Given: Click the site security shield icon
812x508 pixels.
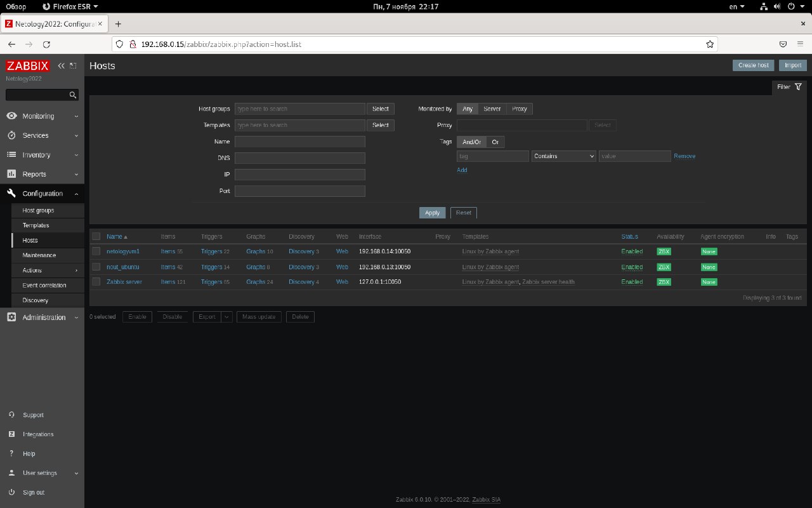Looking at the screenshot, I should 119,44.
